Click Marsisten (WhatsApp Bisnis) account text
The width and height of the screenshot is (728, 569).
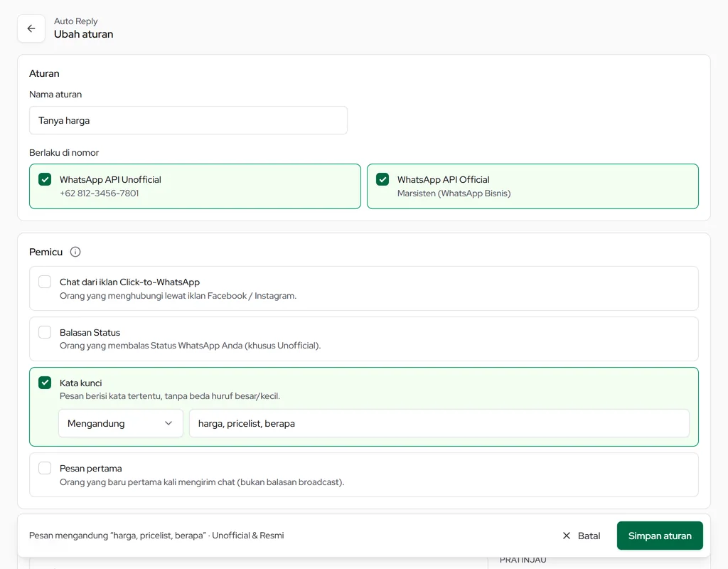coord(454,193)
